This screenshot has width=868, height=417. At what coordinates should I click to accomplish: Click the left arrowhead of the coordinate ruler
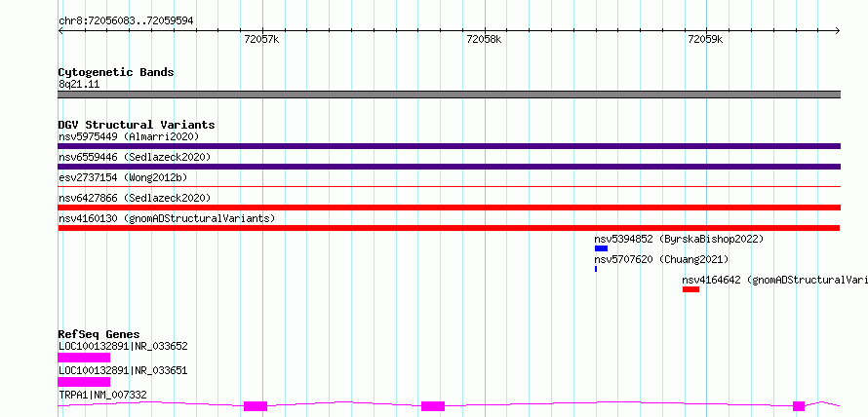click(60, 30)
